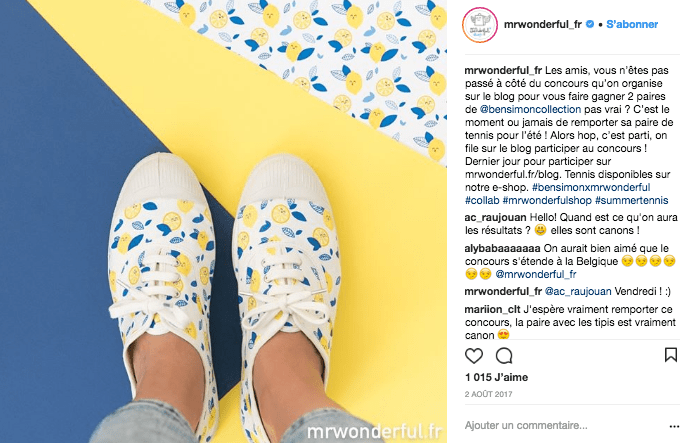View the 1 015 J'aime likes list
This screenshot has height=443, width=696.
(x=496, y=377)
